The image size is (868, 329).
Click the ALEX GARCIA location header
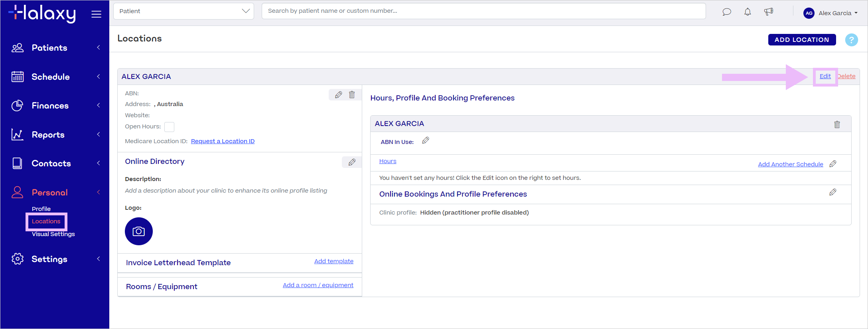point(146,77)
